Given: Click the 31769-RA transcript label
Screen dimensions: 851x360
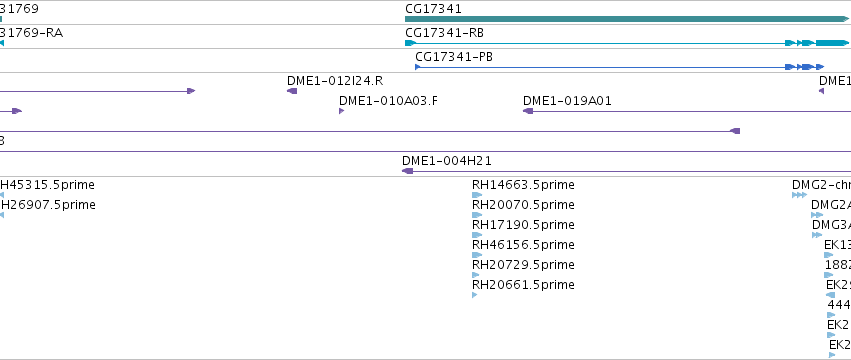Looking at the screenshot, I should pos(31,33).
